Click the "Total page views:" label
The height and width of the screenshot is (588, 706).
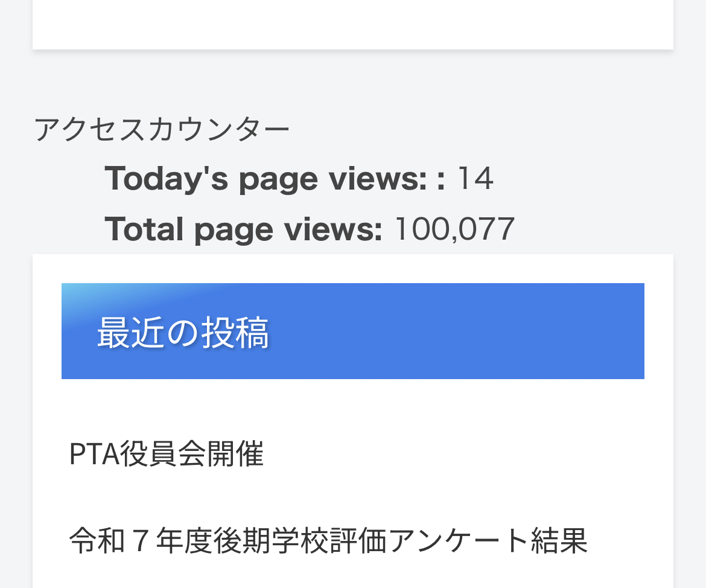[243, 229]
